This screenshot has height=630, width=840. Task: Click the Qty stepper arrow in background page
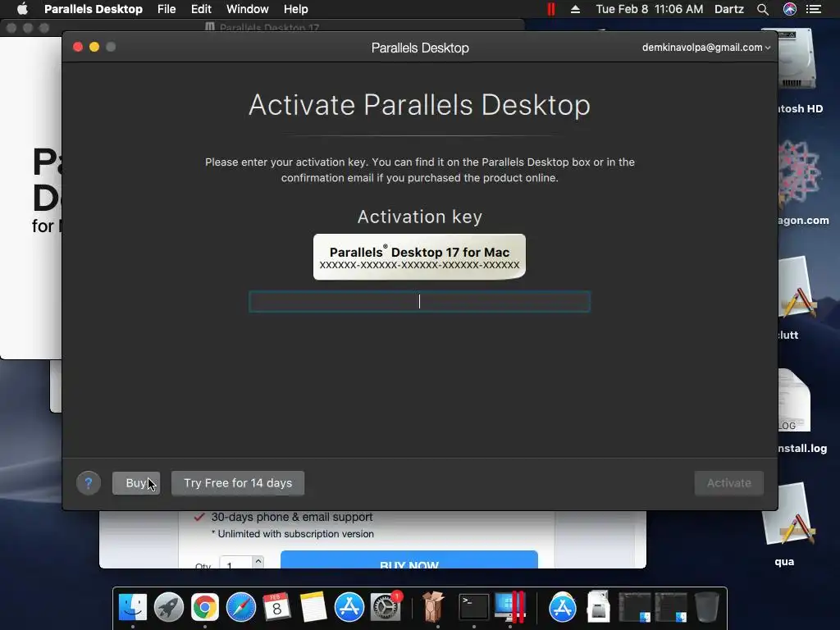(258, 561)
